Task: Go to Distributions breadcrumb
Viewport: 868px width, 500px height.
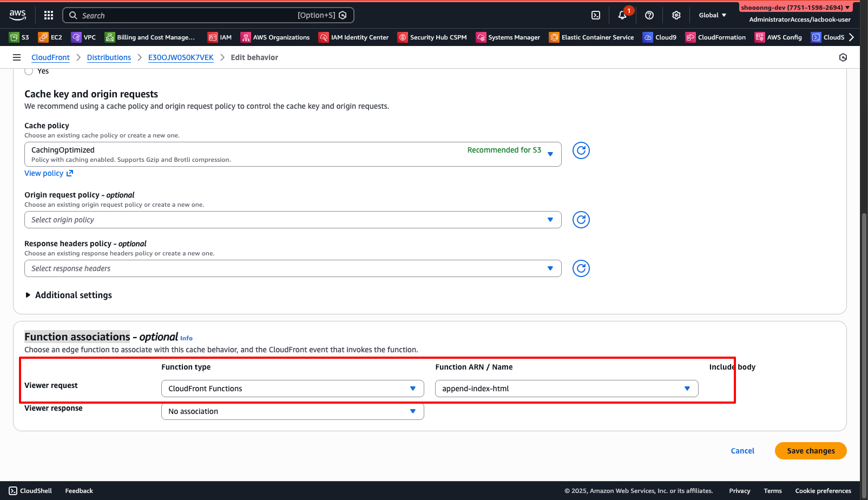Action: (109, 57)
